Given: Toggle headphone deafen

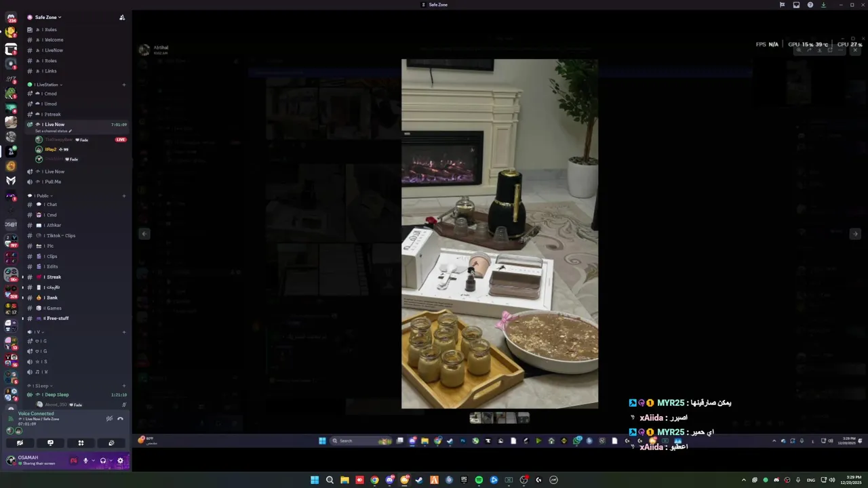Looking at the screenshot, I should point(103,461).
